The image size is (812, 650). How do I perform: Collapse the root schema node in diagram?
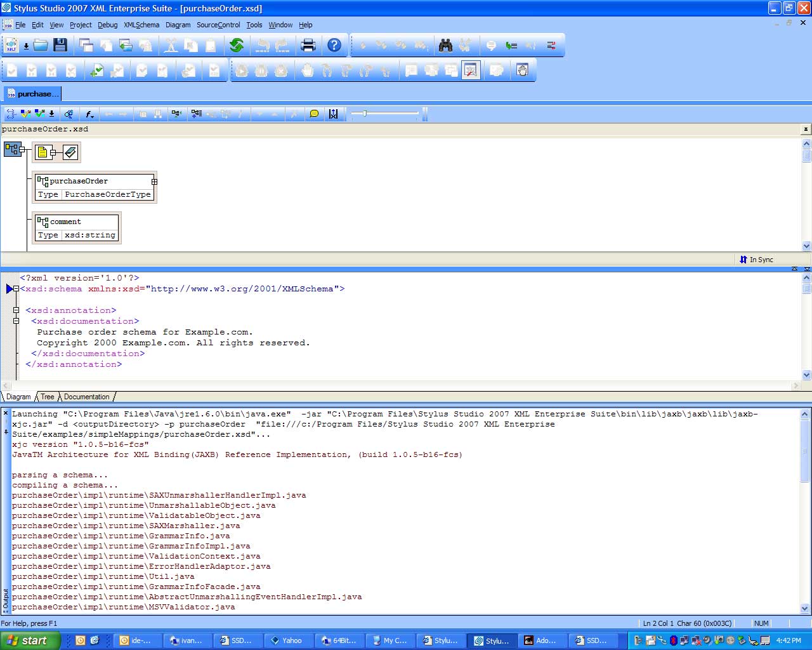[x=22, y=150]
